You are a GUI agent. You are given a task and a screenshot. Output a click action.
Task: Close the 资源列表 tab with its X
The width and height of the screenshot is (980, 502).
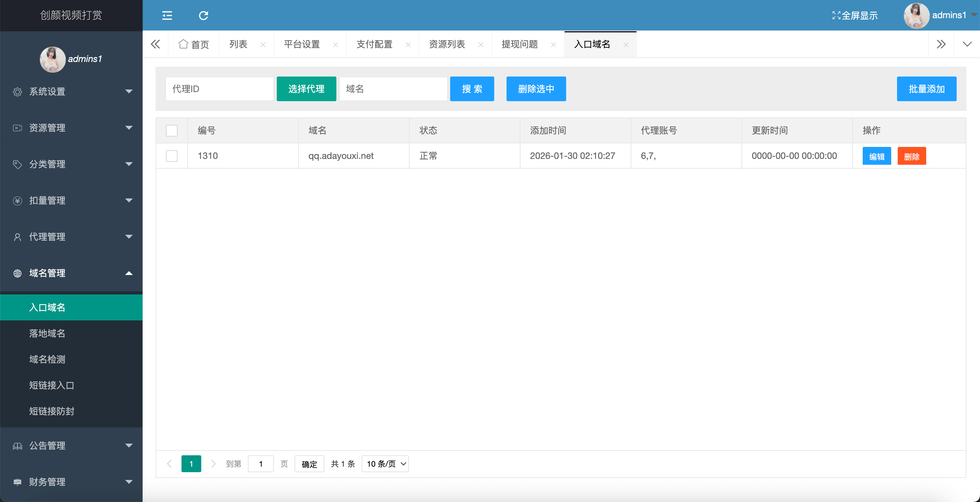481,44
